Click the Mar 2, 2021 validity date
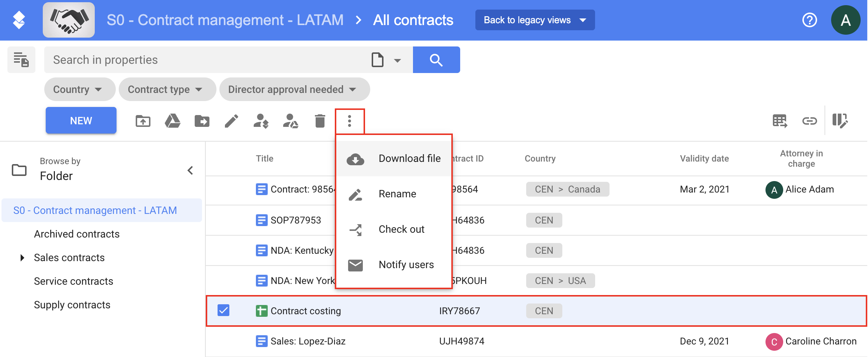Image resolution: width=868 pixels, height=357 pixels. [705, 189]
